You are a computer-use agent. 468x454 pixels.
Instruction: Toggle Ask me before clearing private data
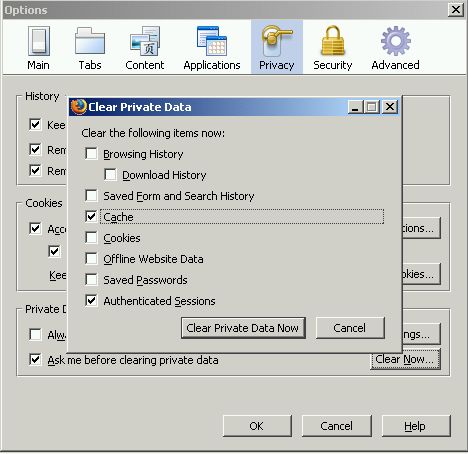35,360
